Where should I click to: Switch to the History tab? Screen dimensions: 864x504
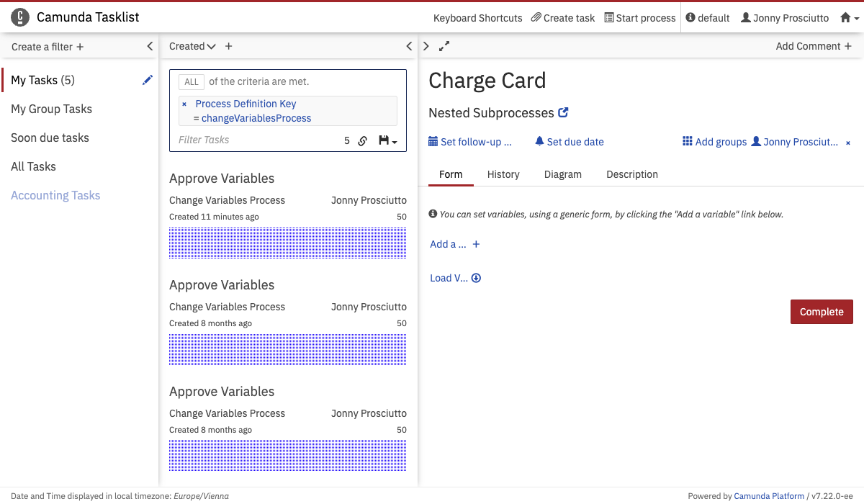pos(503,174)
